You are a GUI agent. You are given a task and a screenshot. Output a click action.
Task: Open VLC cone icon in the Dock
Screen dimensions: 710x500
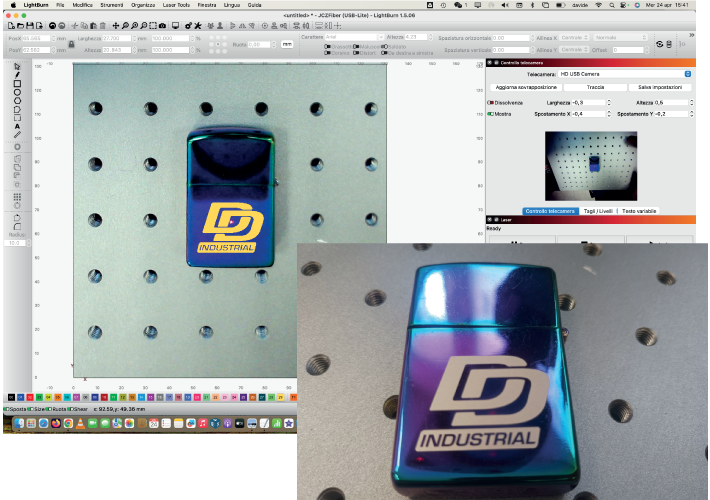pos(80,423)
